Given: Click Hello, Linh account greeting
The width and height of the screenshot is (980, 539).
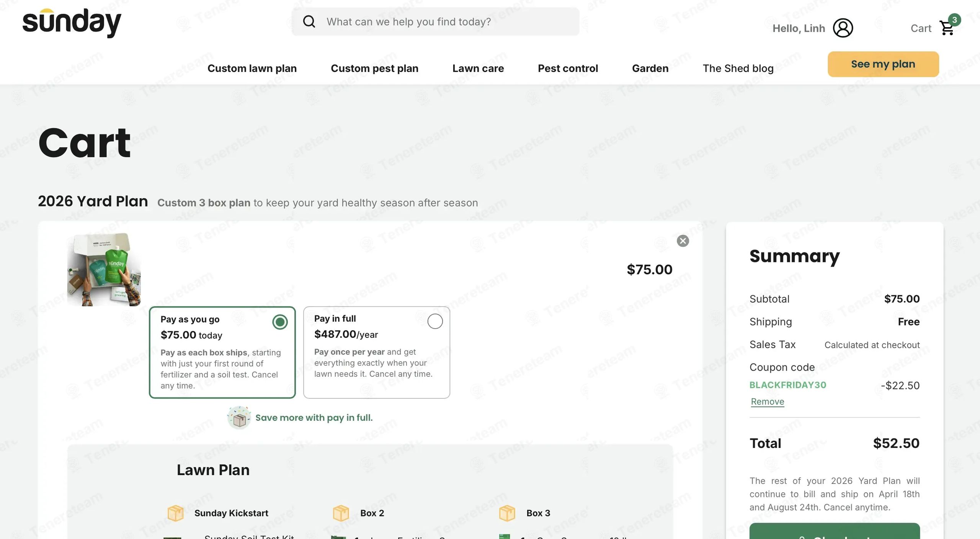Looking at the screenshot, I should pyautogui.click(x=799, y=28).
